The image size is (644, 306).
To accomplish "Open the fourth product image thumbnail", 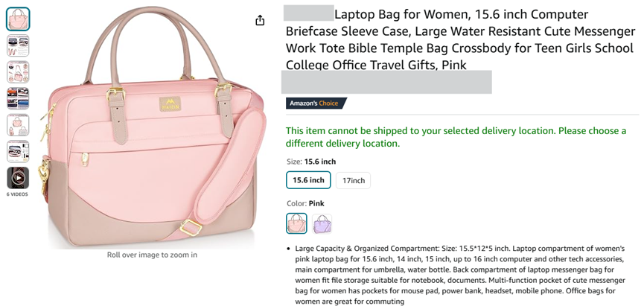I will pyautogui.click(x=18, y=98).
